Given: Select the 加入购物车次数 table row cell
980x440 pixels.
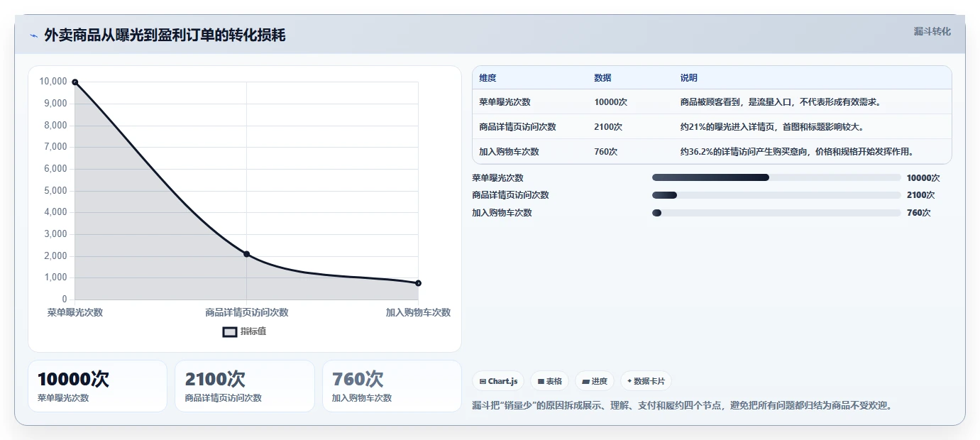Looking at the screenshot, I should pos(509,152).
